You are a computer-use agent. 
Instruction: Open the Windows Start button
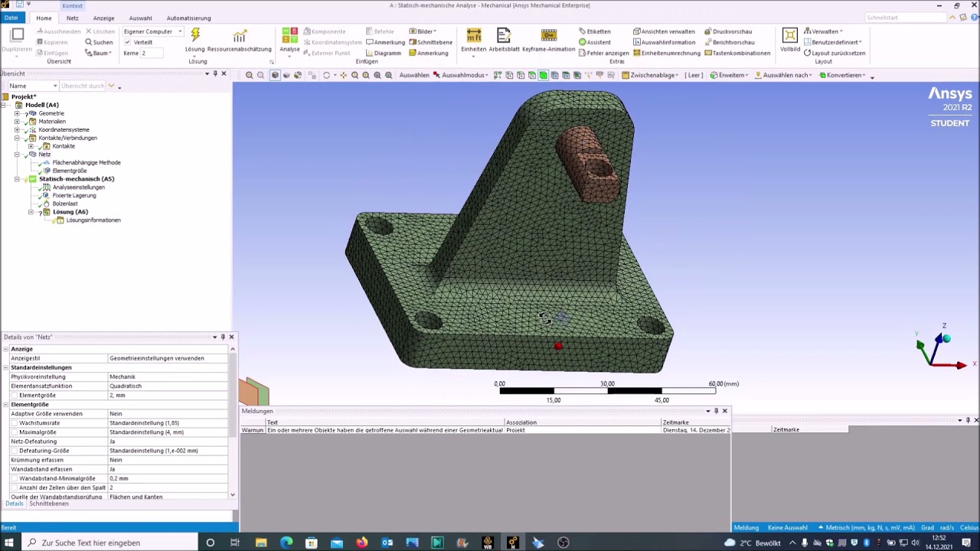pos(10,543)
